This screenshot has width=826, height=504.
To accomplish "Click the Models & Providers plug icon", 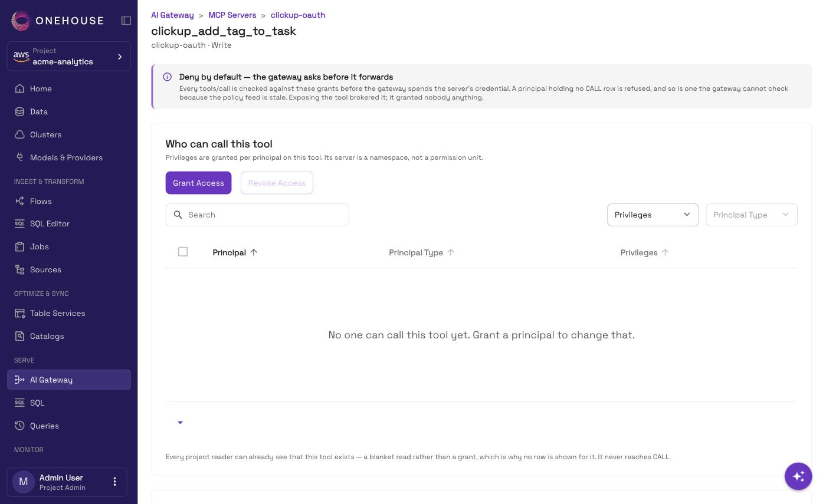I will point(19,157).
